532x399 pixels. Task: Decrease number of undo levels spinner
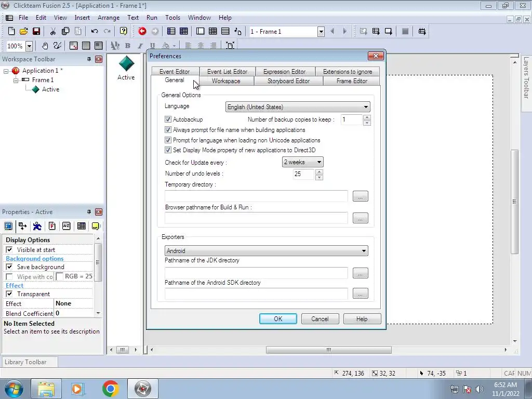pyautogui.click(x=319, y=177)
